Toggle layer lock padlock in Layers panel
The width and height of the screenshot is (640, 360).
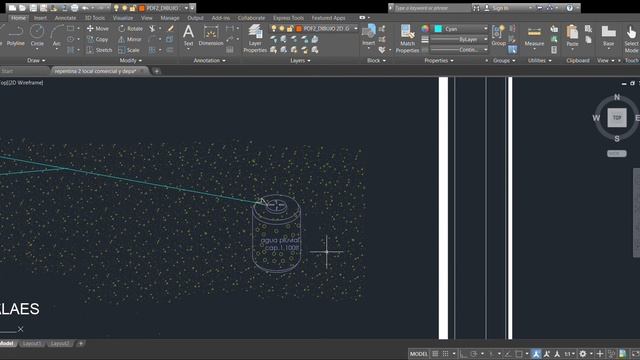click(290, 29)
